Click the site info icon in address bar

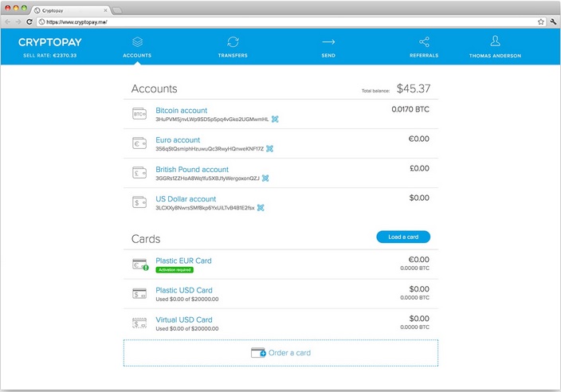[41, 22]
